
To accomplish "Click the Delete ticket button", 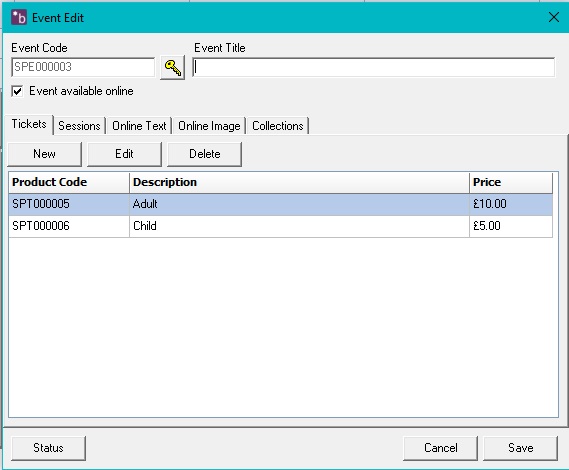I will (205, 154).
